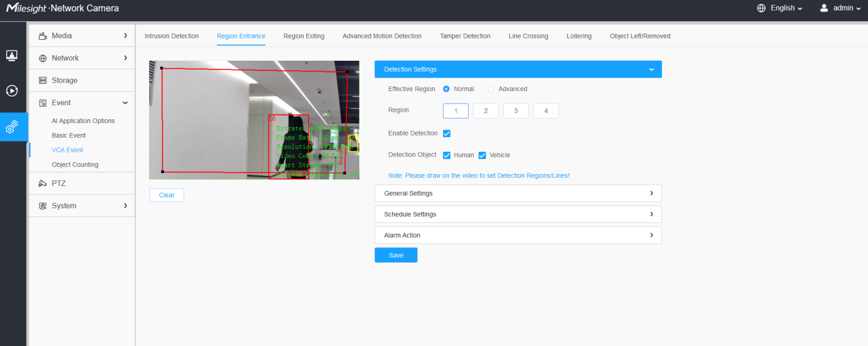The height and width of the screenshot is (346, 868).
Task: Toggle Vehicle detection object checkbox
Action: click(482, 155)
